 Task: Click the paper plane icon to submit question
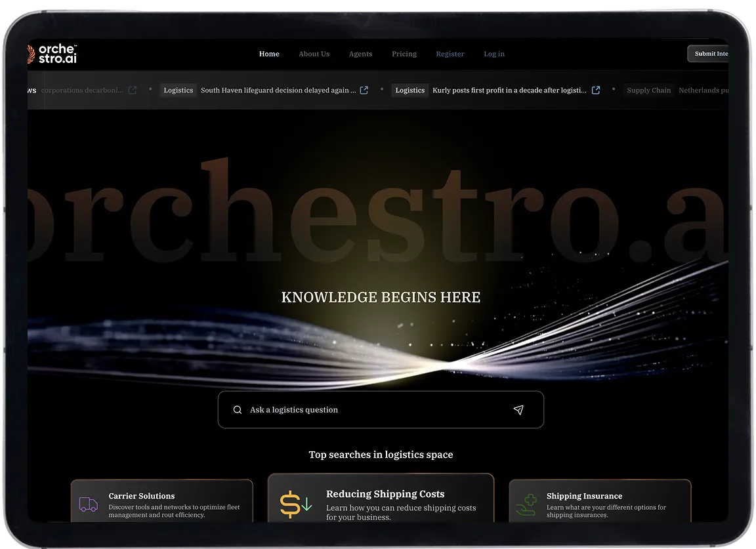[x=518, y=409]
